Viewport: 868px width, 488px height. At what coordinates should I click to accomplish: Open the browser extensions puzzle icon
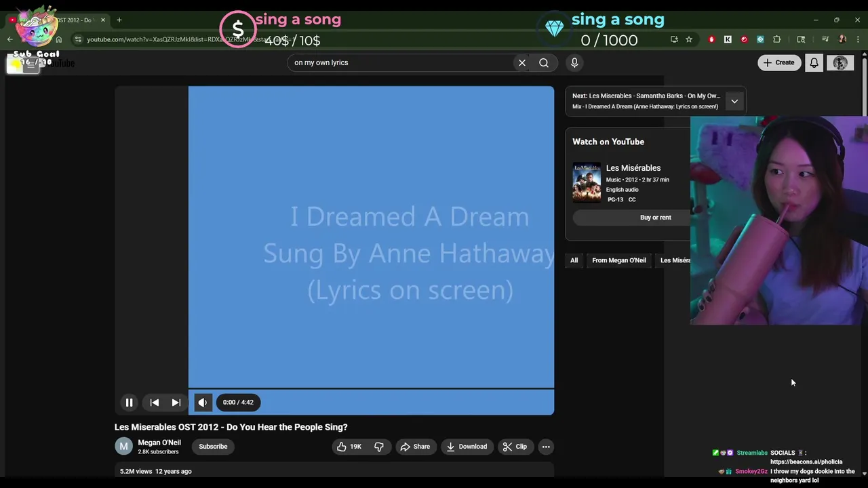click(x=777, y=39)
